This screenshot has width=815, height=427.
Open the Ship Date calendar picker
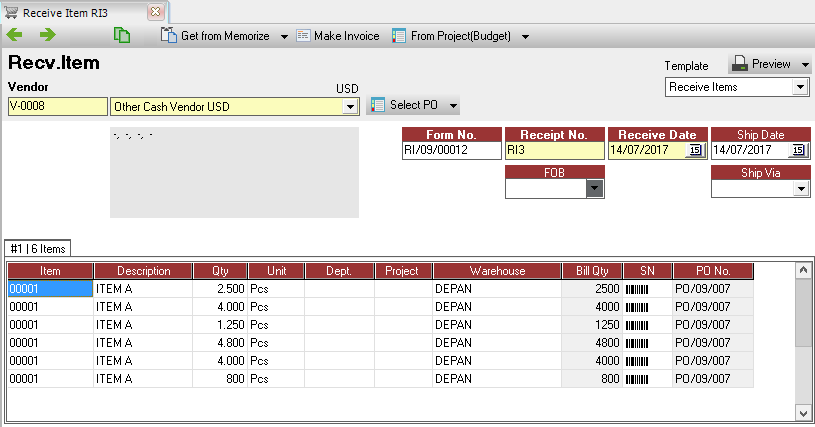798,150
